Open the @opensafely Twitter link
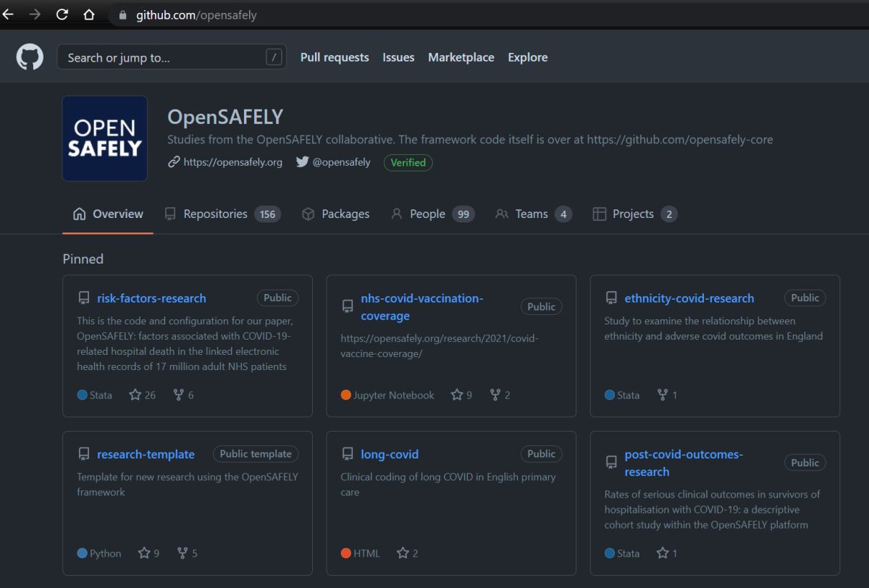 pyautogui.click(x=341, y=162)
